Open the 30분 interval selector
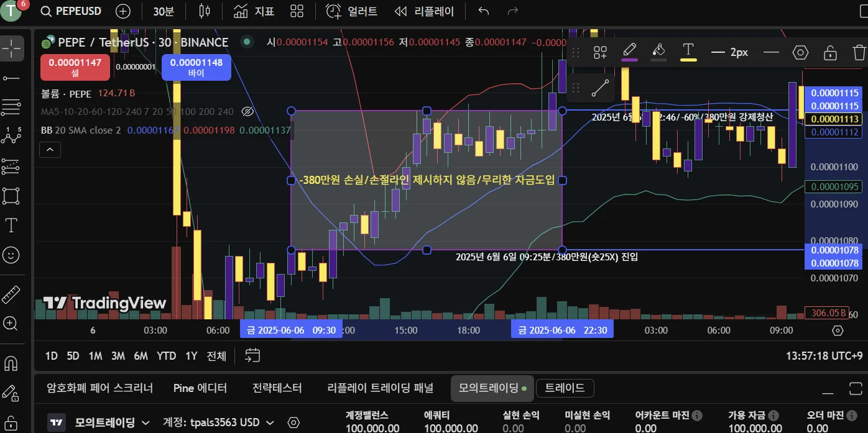The image size is (868, 433). tap(164, 11)
